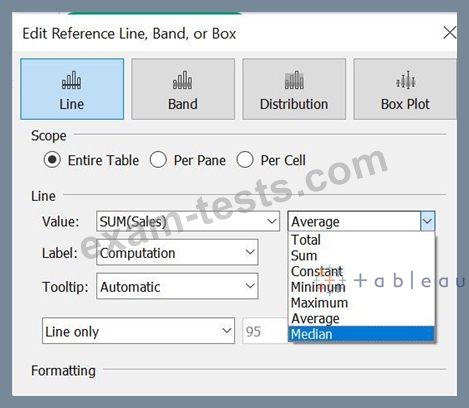The height and width of the screenshot is (408, 469).
Task: Open the SUM(Sales) value dropdown
Action: (188, 221)
